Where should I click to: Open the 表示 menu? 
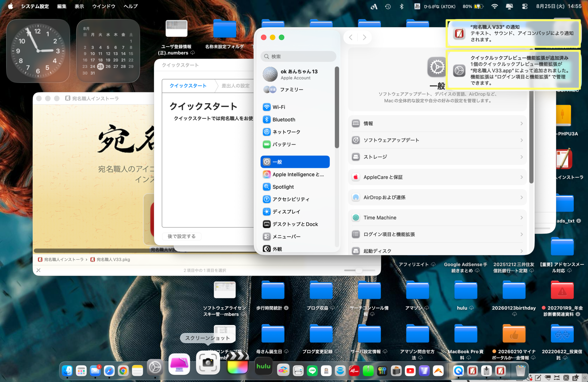(79, 6)
